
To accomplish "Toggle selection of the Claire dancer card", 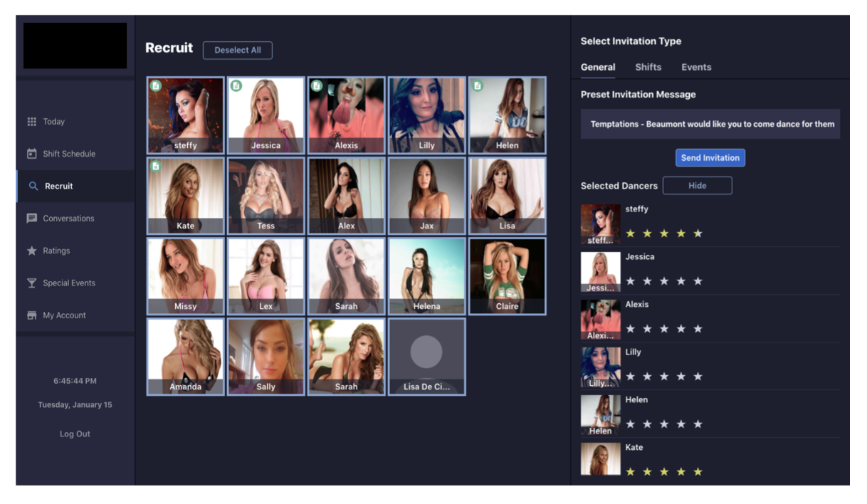I will pos(507,276).
